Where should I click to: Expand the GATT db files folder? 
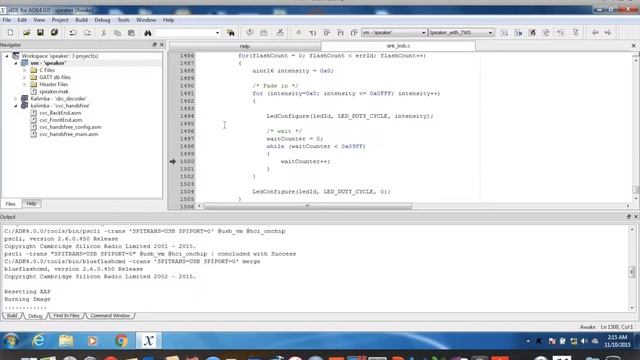24,77
